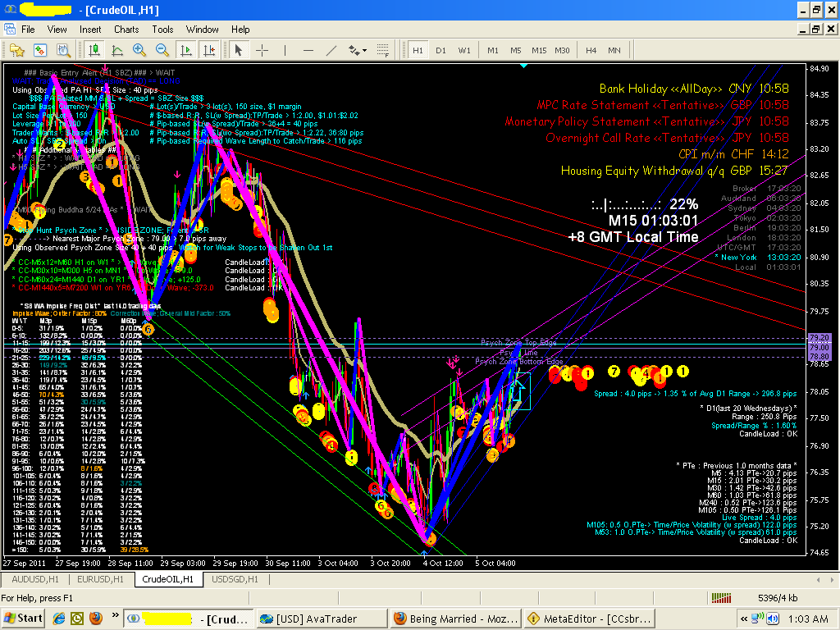
Task: Select the Vertical Line drawing tool
Action: coord(285,50)
